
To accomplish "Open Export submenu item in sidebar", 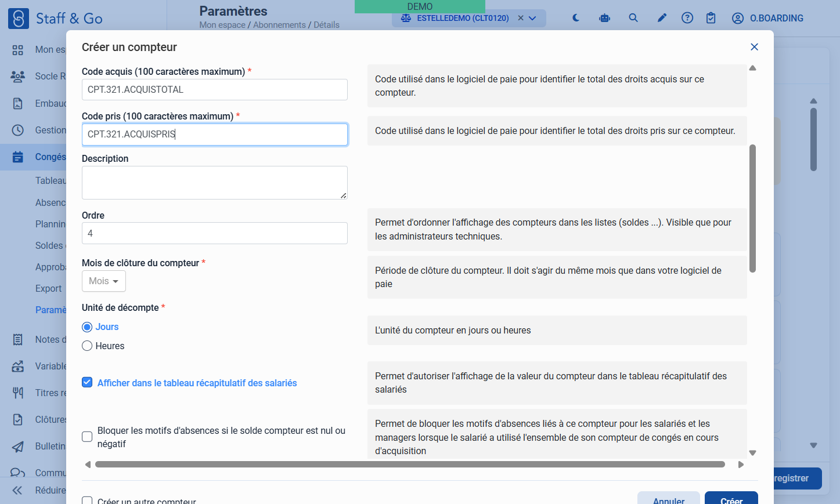I will click(x=48, y=288).
